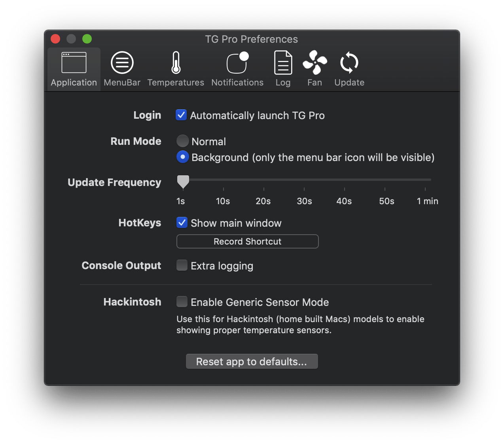Click the document icon above Log
The image size is (504, 444).
[283, 62]
